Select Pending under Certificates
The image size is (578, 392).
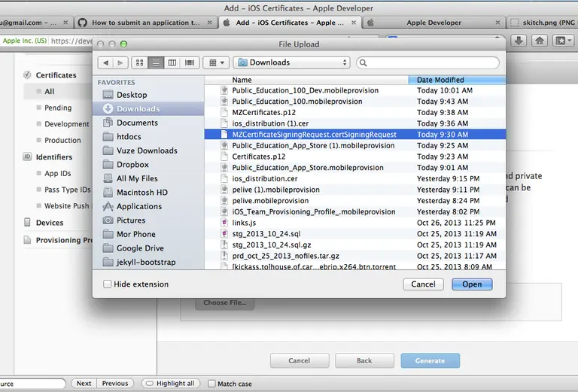[58, 108]
